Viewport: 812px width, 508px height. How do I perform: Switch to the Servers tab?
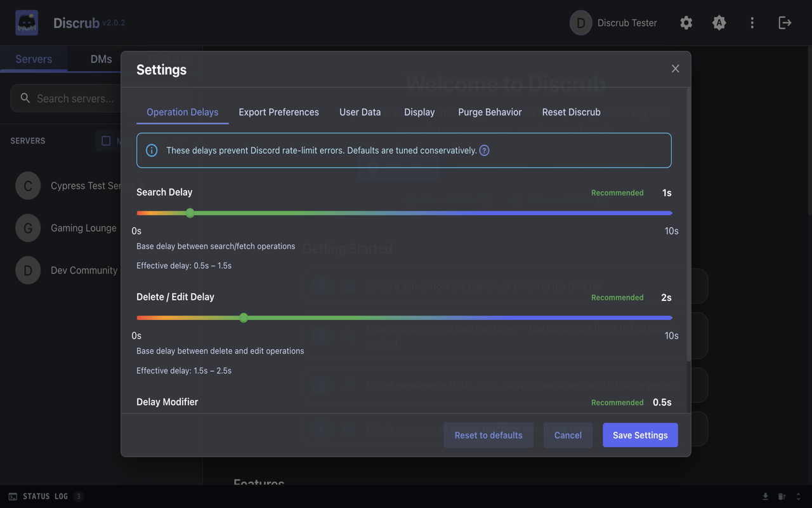[x=34, y=59]
